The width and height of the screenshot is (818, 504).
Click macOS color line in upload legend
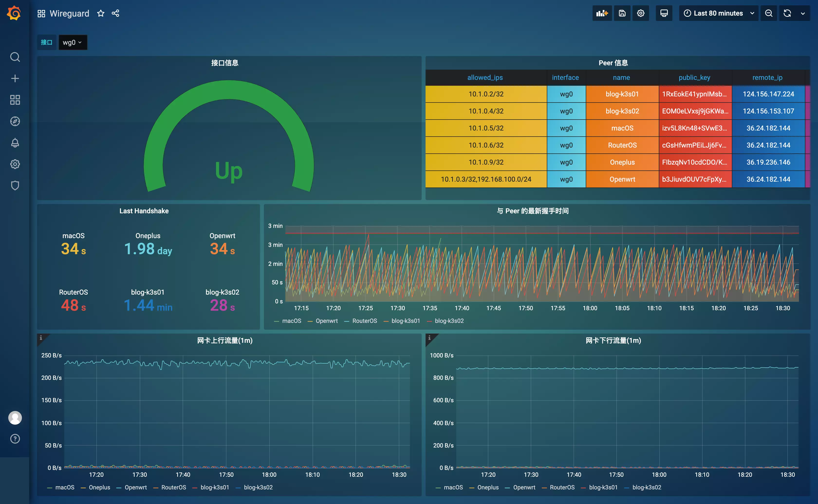pyautogui.click(x=50, y=488)
